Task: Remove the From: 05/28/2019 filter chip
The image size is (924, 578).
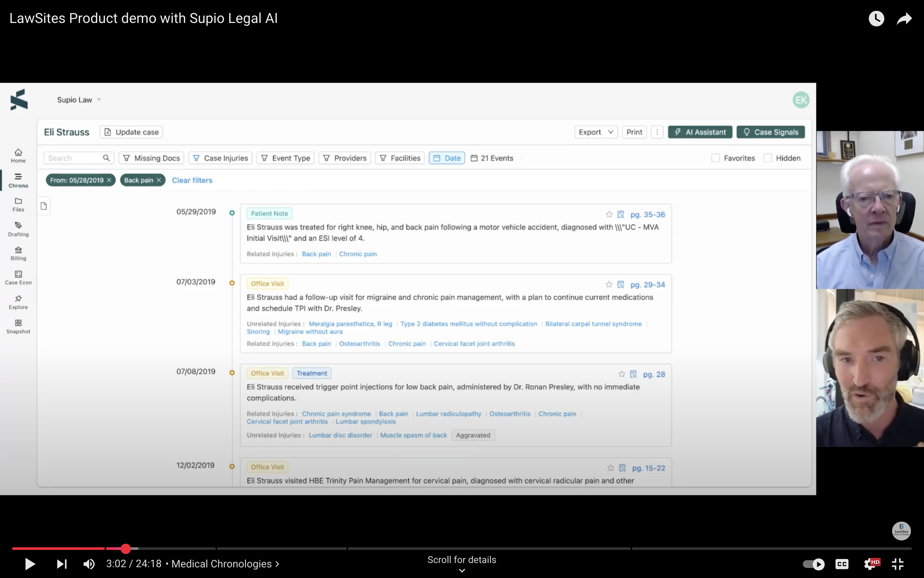Action: click(109, 180)
